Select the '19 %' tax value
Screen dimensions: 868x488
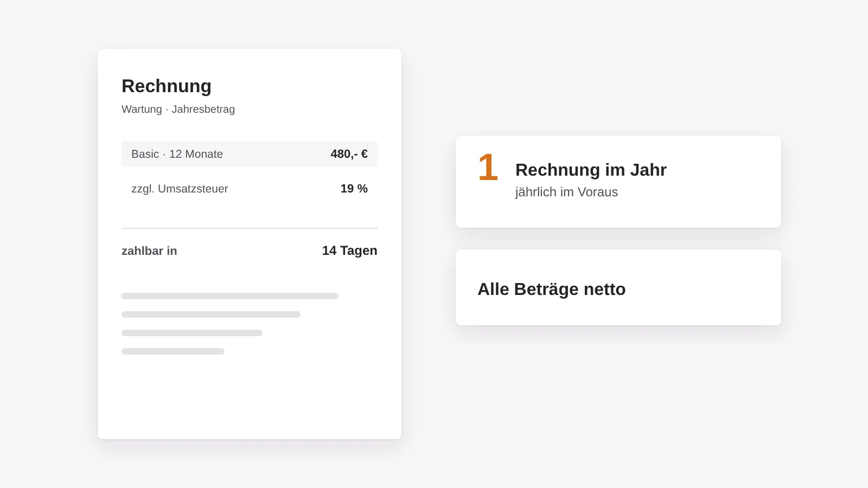pos(354,189)
